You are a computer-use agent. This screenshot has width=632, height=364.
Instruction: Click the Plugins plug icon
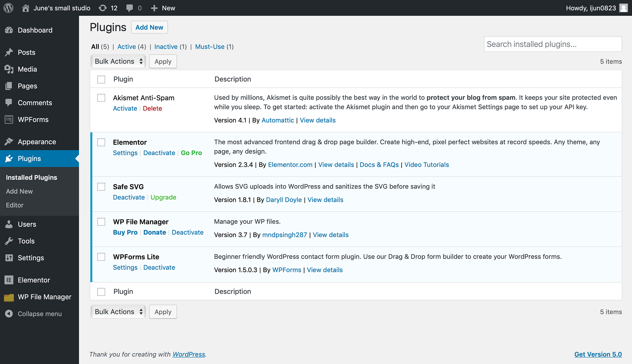coord(9,159)
